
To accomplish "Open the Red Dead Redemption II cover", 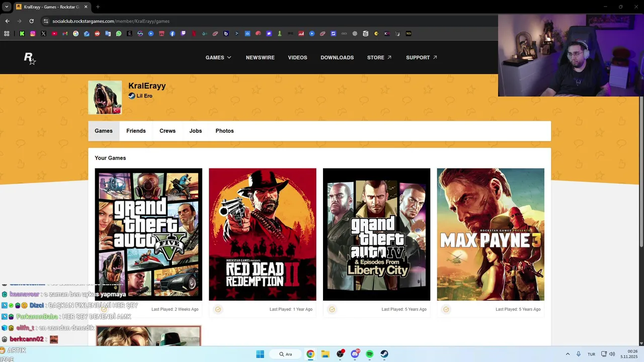I will point(263,234).
